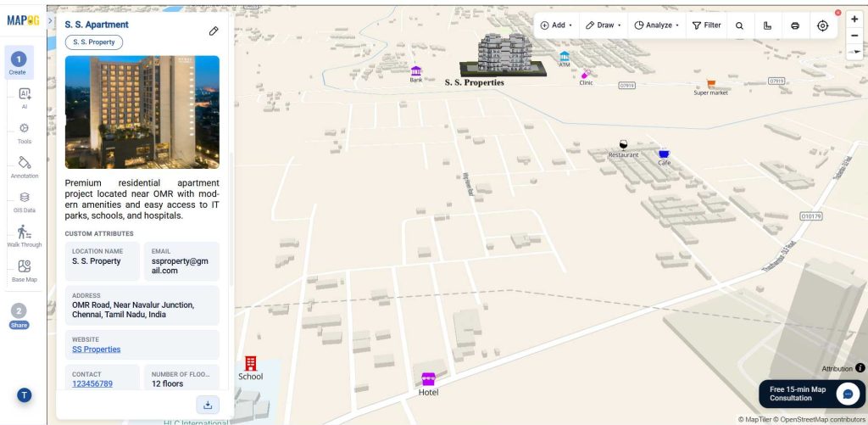Click the S. S. Properties map label
868x425 pixels.
pyautogui.click(x=475, y=82)
